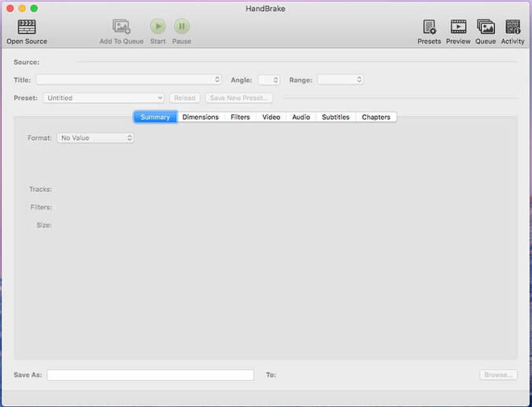The width and height of the screenshot is (532, 407).
Task: Switch to the Dimensions tab
Action: (201, 117)
